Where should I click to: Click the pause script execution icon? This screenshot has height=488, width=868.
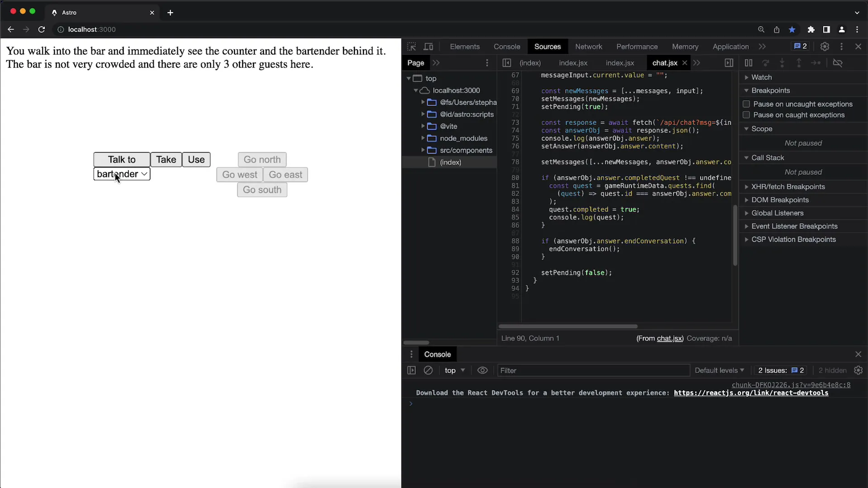point(749,63)
